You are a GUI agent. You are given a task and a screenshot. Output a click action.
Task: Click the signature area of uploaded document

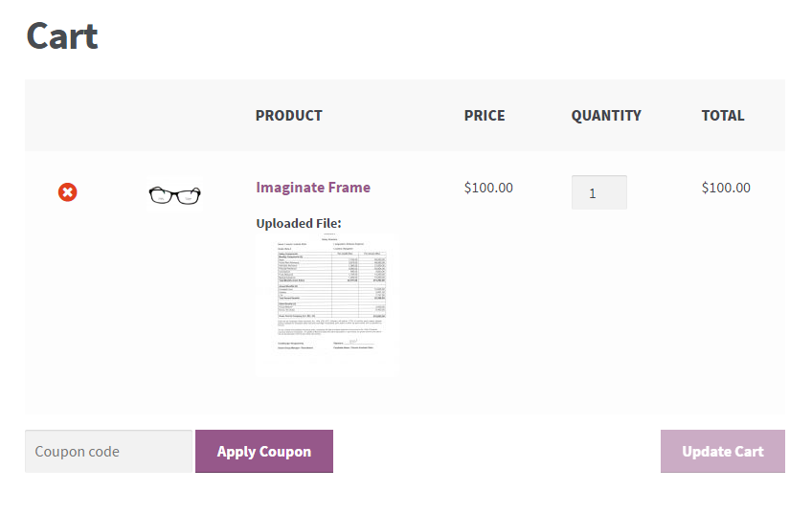[x=353, y=342]
